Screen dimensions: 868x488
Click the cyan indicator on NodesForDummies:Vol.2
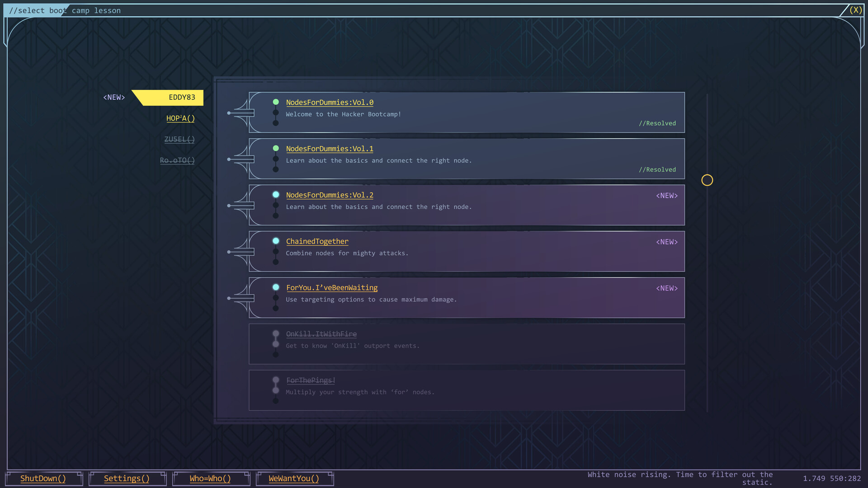coord(276,194)
